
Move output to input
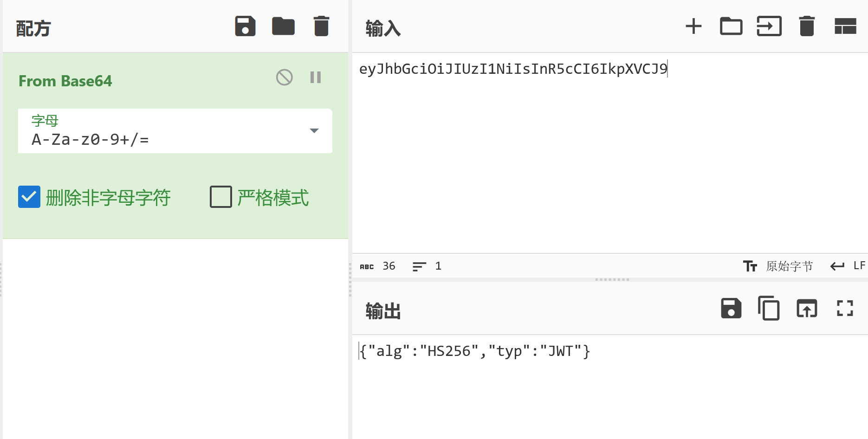[x=807, y=308]
